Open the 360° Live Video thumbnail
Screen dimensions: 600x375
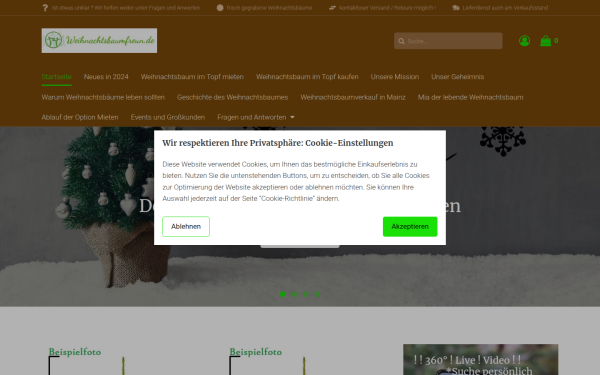point(481,359)
